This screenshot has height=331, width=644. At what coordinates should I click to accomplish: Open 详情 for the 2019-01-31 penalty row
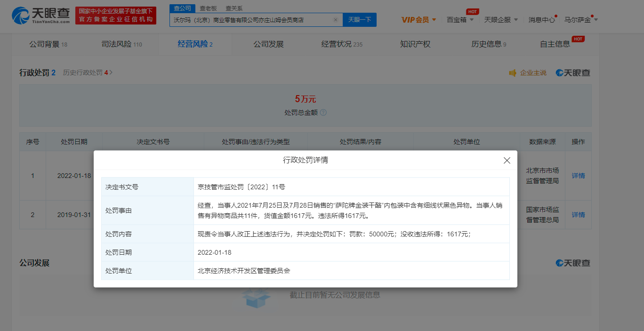pyautogui.click(x=578, y=215)
